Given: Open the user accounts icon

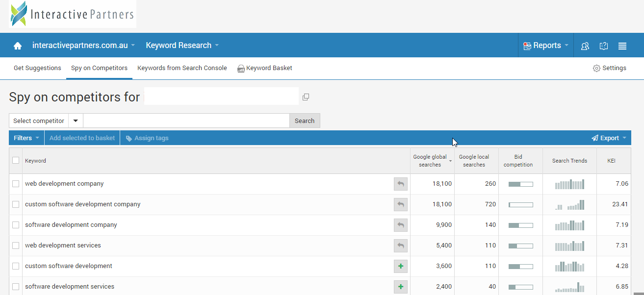Looking at the screenshot, I should point(585,46).
